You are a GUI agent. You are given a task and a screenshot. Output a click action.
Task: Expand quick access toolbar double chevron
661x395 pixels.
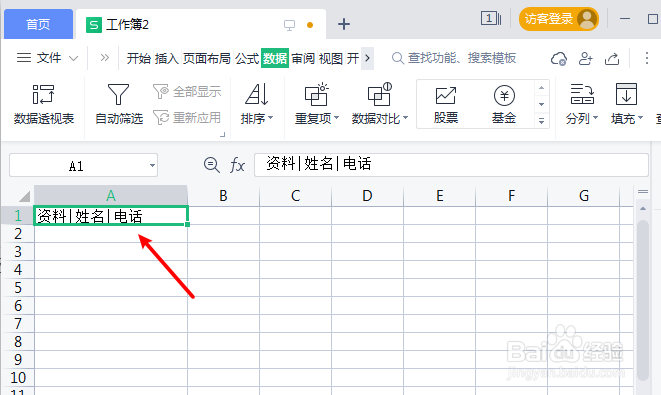coord(105,58)
